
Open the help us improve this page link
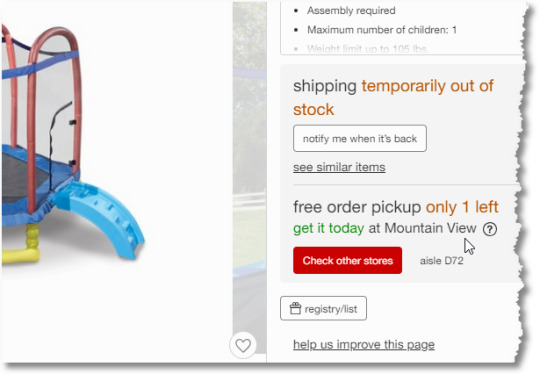(364, 344)
